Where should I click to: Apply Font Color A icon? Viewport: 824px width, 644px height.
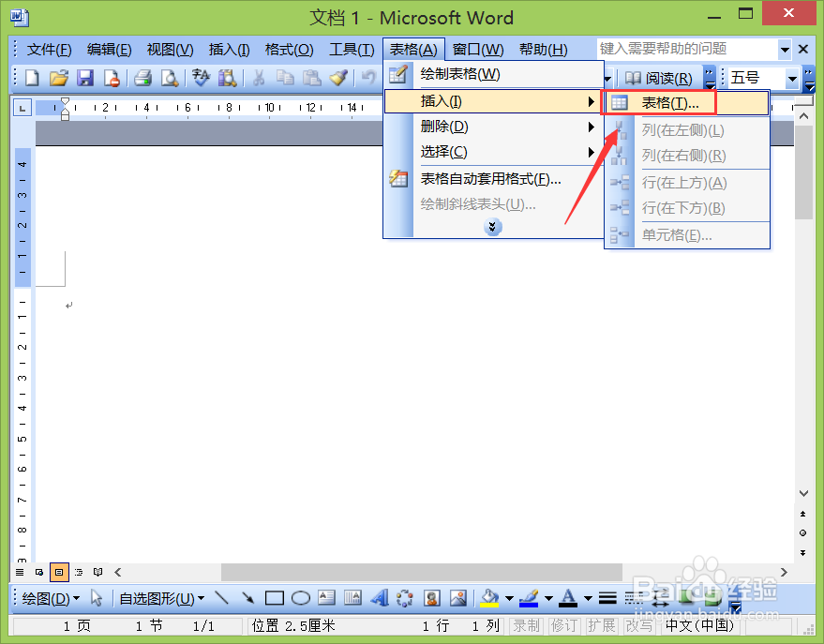coord(568,598)
